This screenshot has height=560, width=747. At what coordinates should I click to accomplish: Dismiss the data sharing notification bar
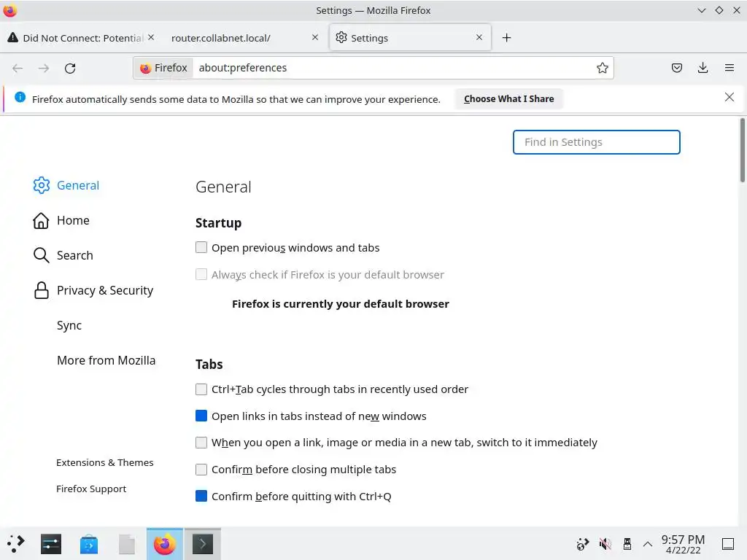(729, 97)
